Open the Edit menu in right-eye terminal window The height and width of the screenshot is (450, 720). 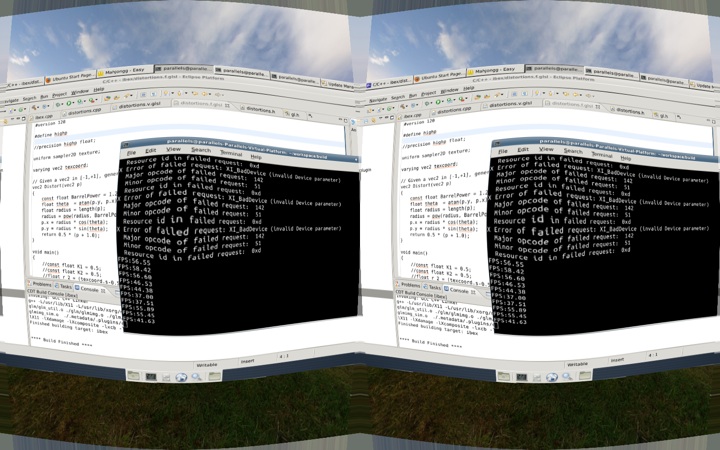[523, 149]
